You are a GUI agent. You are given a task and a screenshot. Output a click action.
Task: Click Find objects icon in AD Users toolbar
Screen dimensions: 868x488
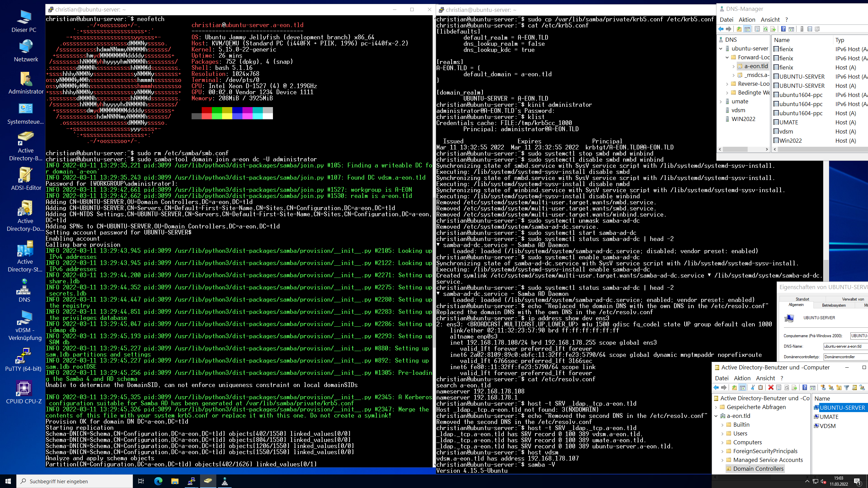(x=854, y=387)
